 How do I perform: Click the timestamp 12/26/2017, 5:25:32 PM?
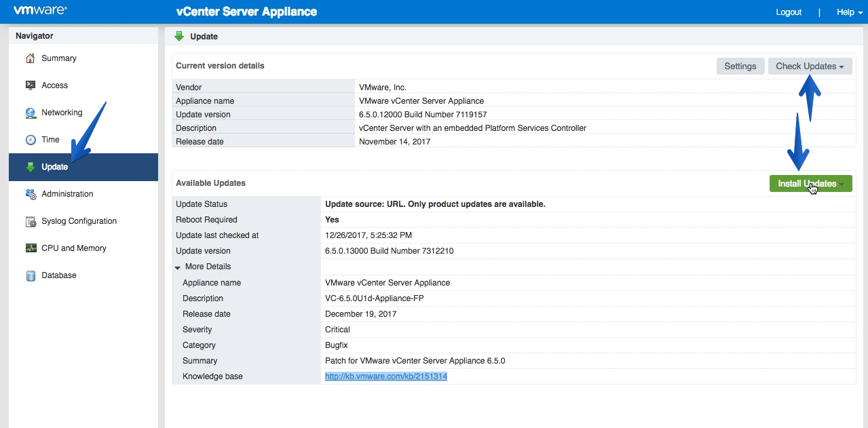[369, 235]
